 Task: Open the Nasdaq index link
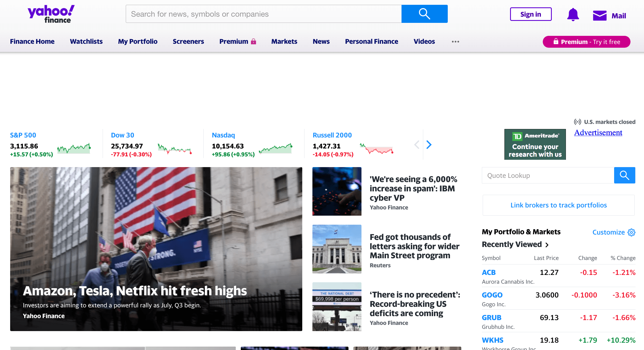(x=223, y=135)
